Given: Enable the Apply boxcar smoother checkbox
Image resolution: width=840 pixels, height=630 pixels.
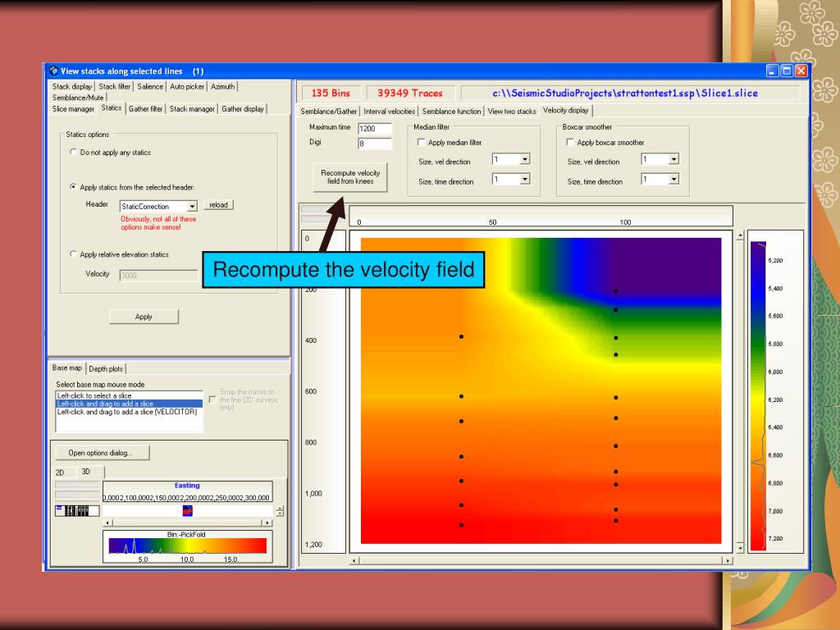Looking at the screenshot, I should pos(570,143).
